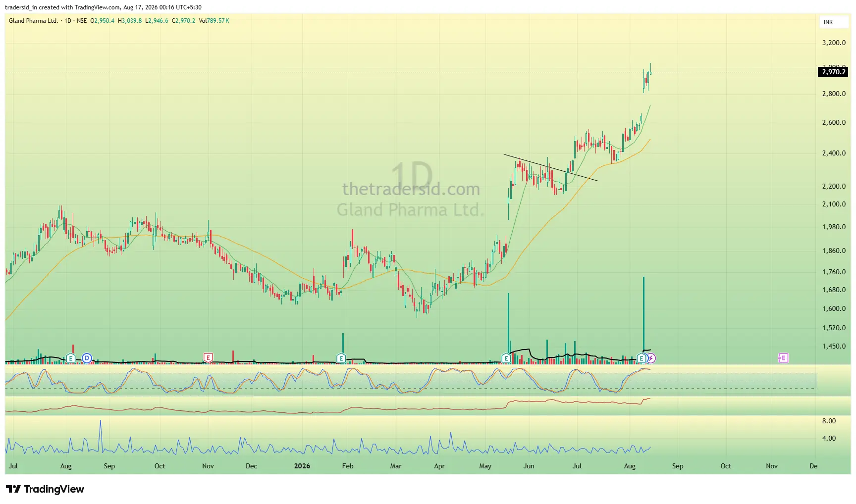Image resolution: width=856 pixels, height=504 pixels.
Task: Click the Dec label left of 2026
Action: click(252, 466)
